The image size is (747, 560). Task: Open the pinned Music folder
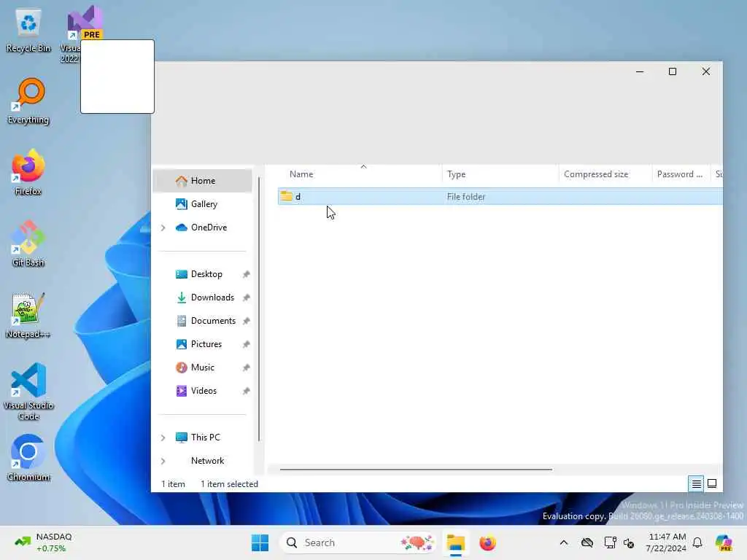(203, 367)
